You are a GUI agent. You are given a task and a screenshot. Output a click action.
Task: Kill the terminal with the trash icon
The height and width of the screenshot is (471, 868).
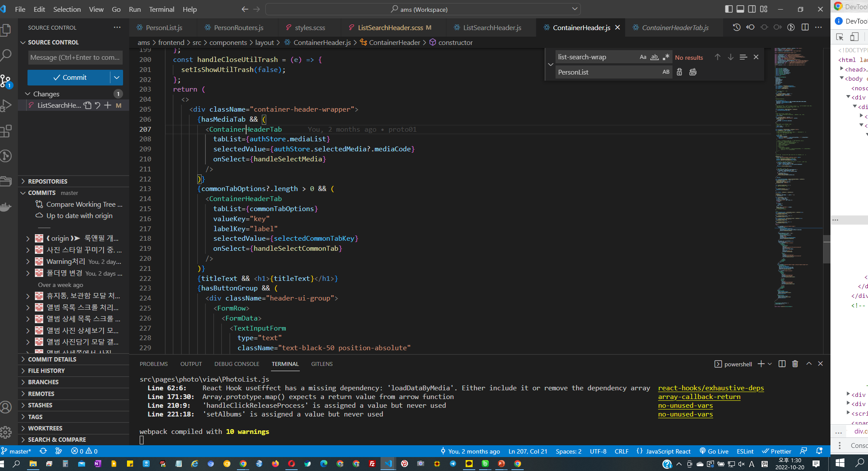click(x=795, y=364)
